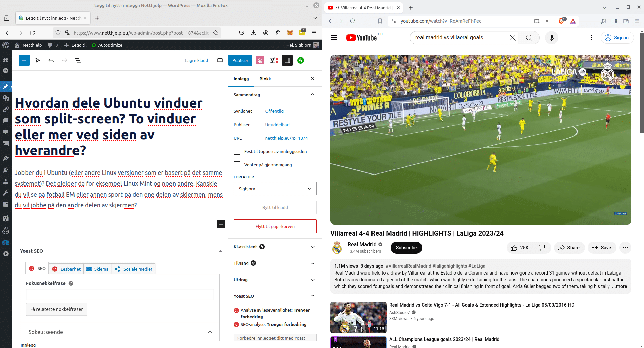Undo the last change in WordPress editor
Image resolution: width=644 pixels, height=348 pixels.
tap(51, 60)
